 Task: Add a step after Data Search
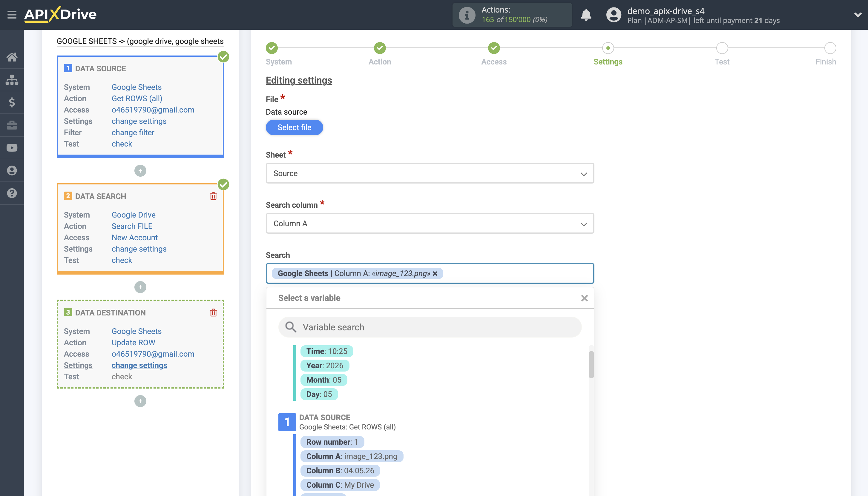(140, 287)
